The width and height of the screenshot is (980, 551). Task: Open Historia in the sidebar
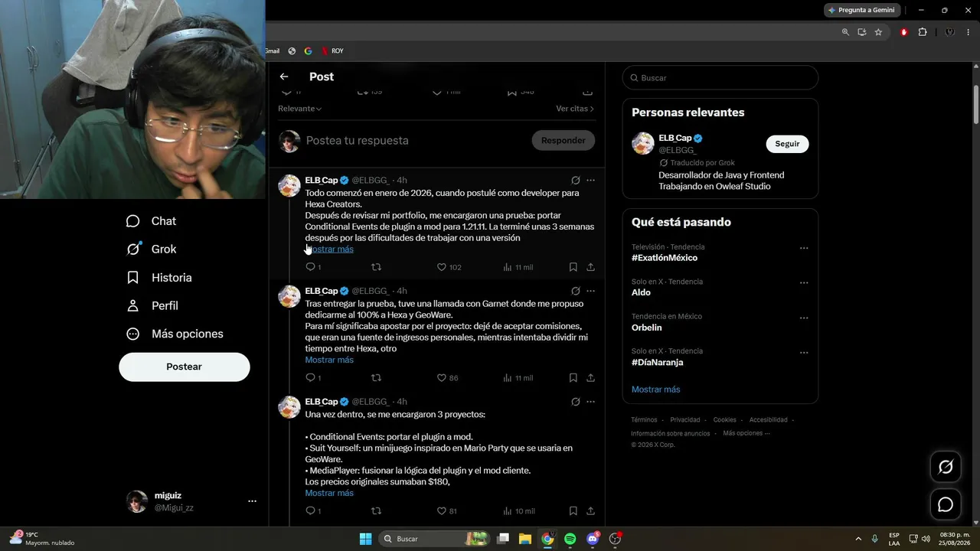click(x=159, y=277)
